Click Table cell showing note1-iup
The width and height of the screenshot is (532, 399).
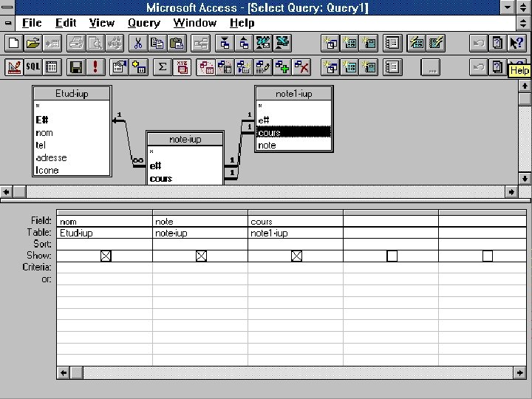pos(296,233)
